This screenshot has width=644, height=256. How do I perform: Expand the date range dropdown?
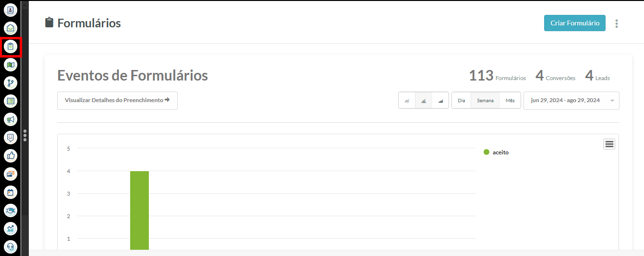point(571,101)
